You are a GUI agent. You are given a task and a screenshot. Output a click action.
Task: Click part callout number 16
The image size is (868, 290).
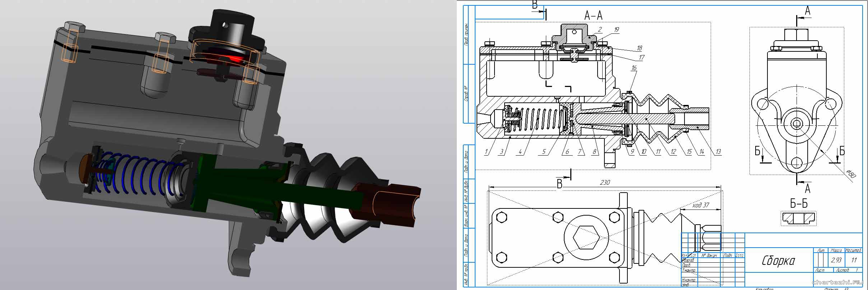coord(634,68)
